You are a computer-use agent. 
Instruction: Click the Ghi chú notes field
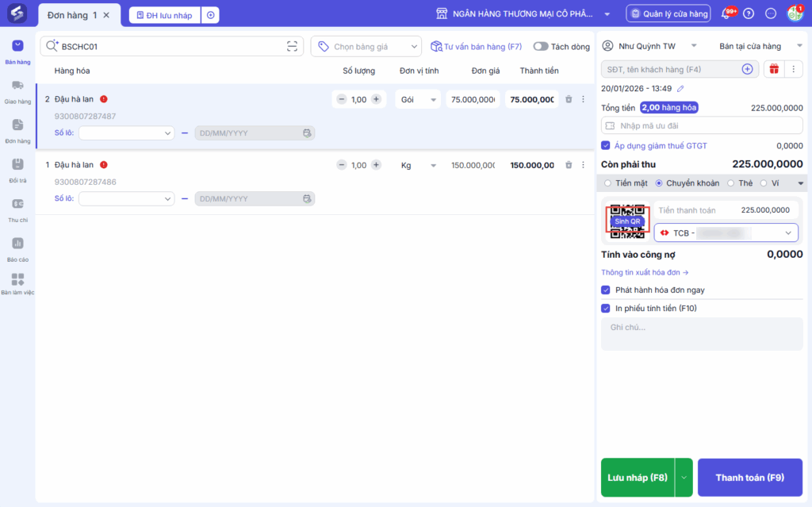click(702, 334)
